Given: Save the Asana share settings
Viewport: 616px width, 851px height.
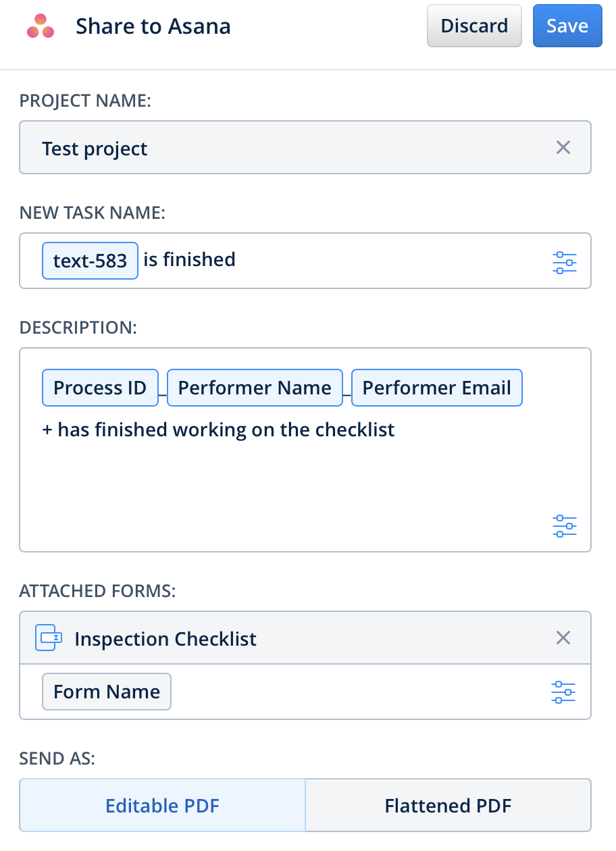Looking at the screenshot, I should (567, 26).
